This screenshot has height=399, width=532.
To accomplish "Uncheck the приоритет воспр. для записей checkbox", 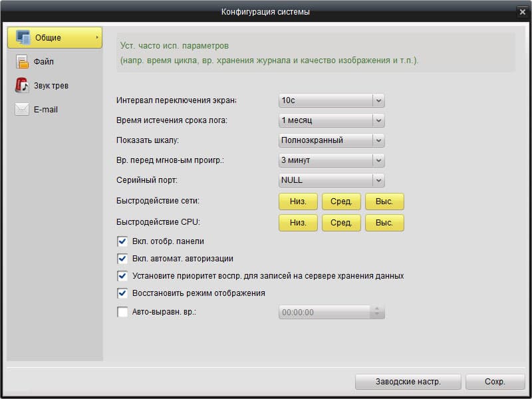I will tap(122, 276).
